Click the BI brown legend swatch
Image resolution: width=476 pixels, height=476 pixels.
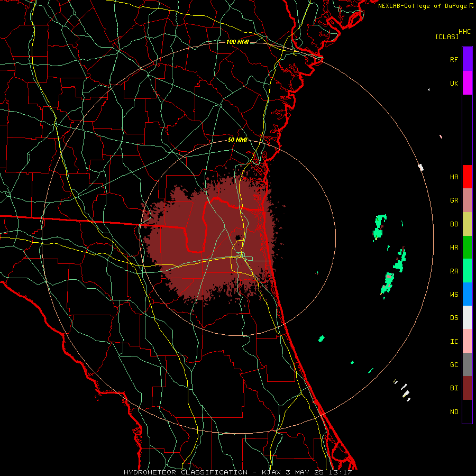pyautogui.click(x=467, y=388)
